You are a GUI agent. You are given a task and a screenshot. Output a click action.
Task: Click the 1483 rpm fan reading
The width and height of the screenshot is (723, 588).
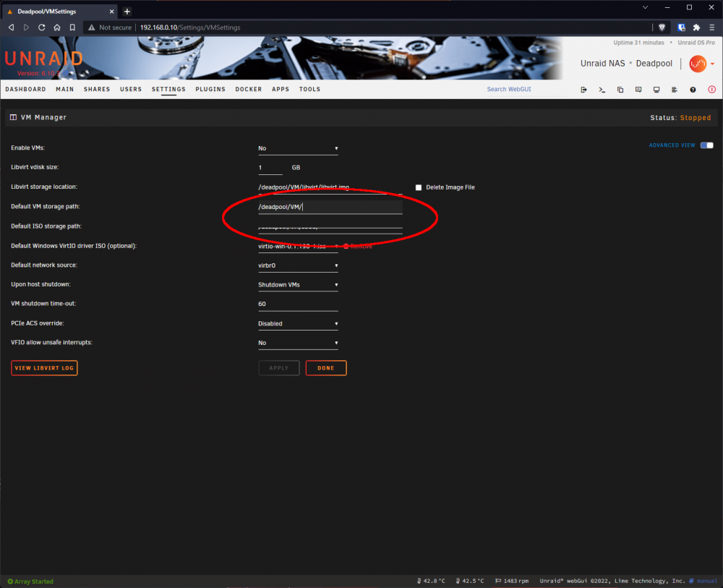tap(512, 581)
